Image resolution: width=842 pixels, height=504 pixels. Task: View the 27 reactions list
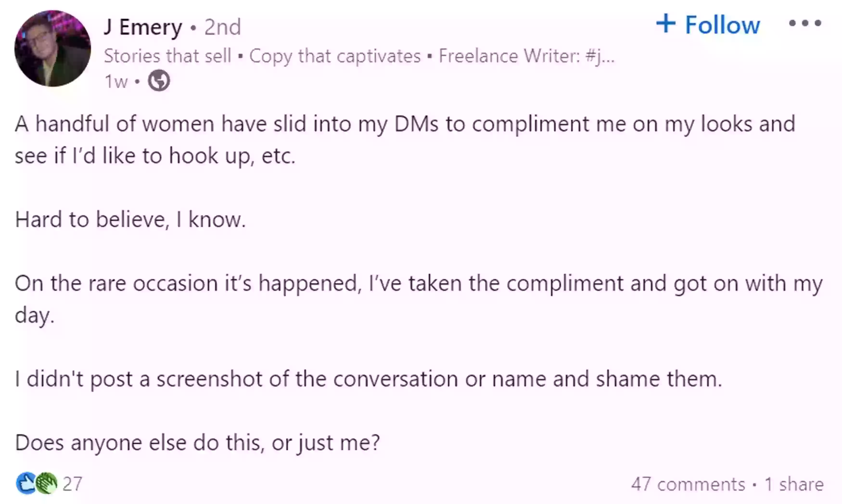point(72,484)
